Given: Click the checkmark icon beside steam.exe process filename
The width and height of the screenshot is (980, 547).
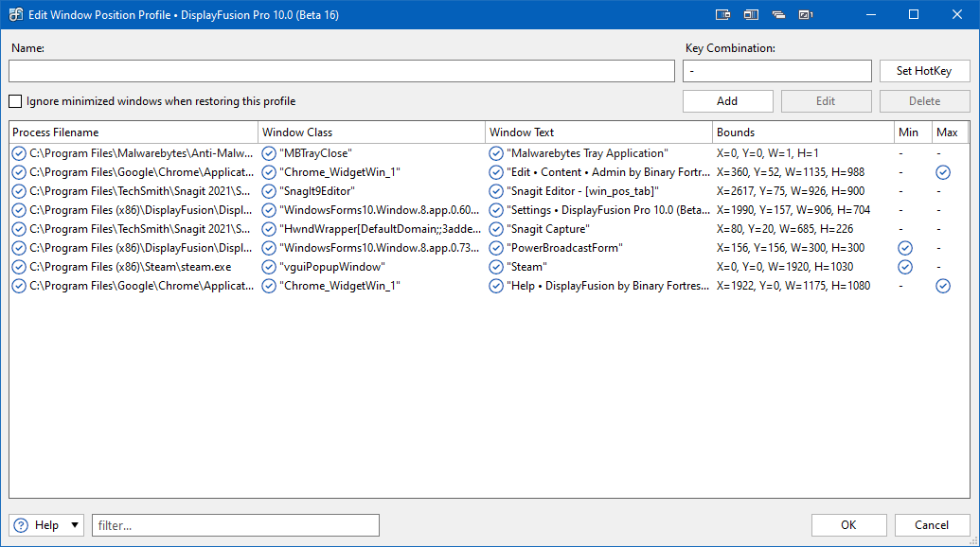Looking at the screenshot, I should [19, 267].
